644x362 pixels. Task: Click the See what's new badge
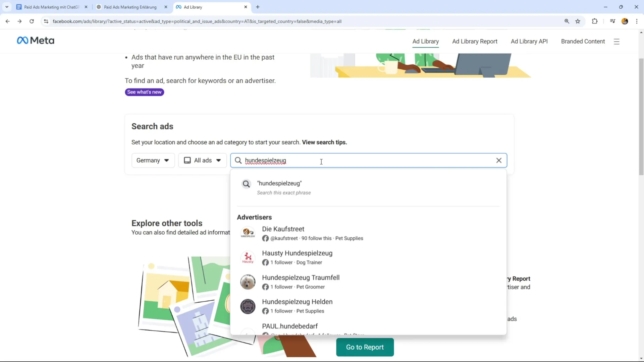145,92
